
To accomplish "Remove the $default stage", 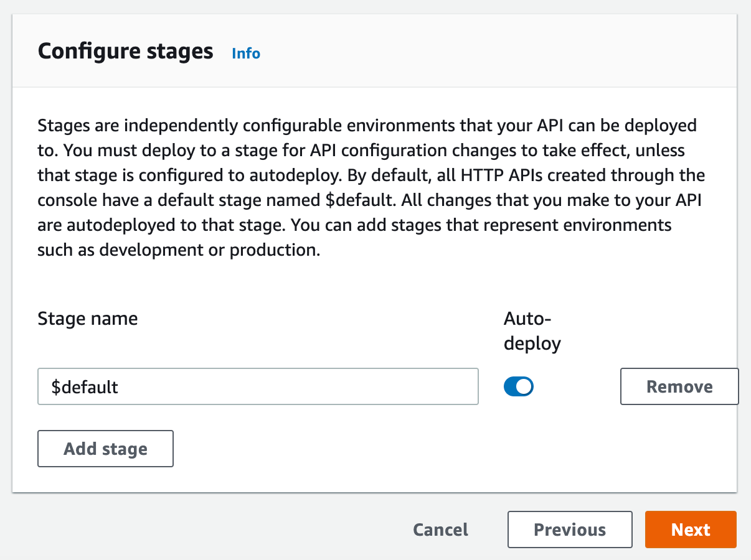I will click(679, 387).
